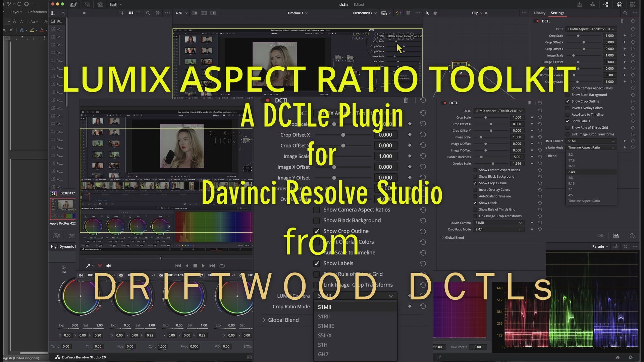Click the Hue Rotate 0.00 field
The image size is (644, 362).
click(478, 347)
